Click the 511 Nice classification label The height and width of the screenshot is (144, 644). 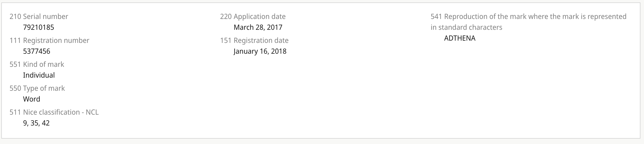[54, 112]
